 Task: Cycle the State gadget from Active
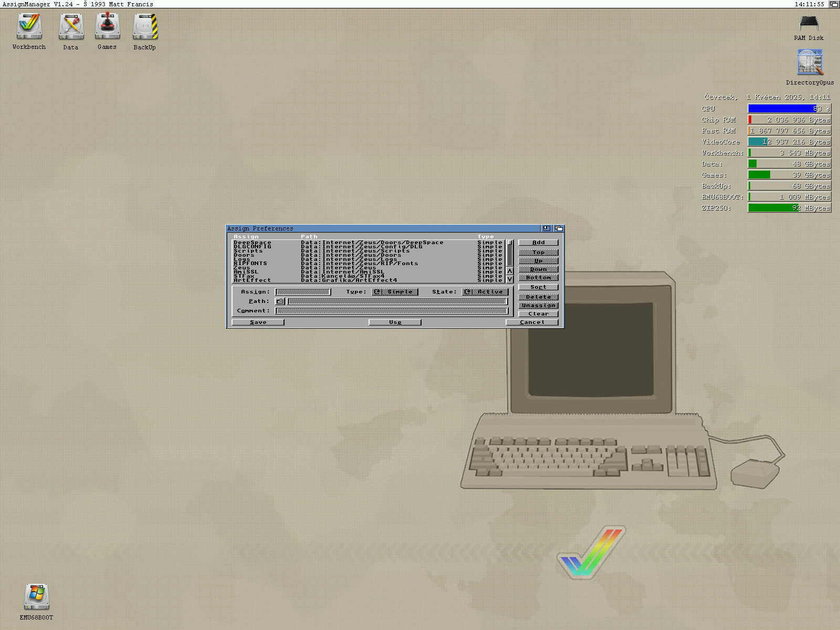pyautogui.click(x=485, y=292)
